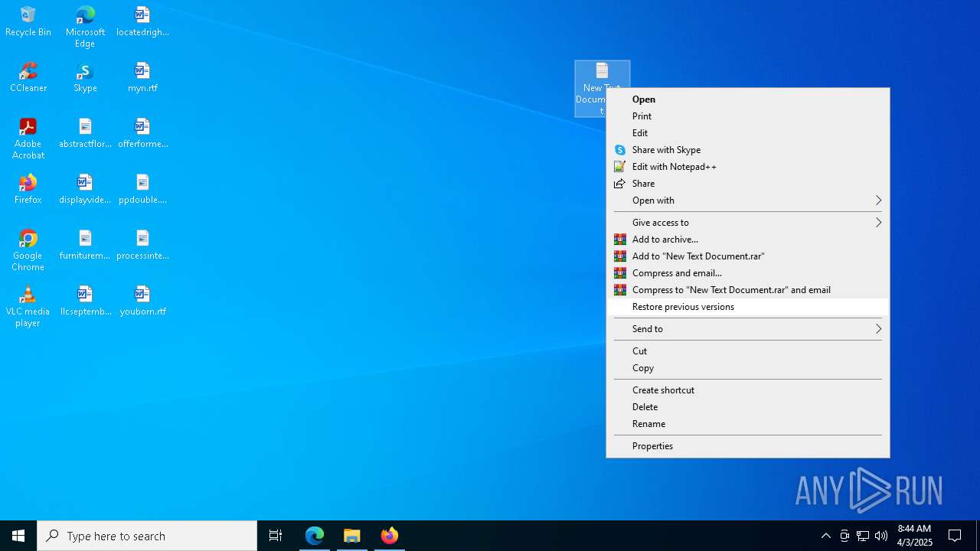Choose Compress to "New Text Document.rar" and email
This screenshot has width=980, height=551.
click(x=748, y=290)
